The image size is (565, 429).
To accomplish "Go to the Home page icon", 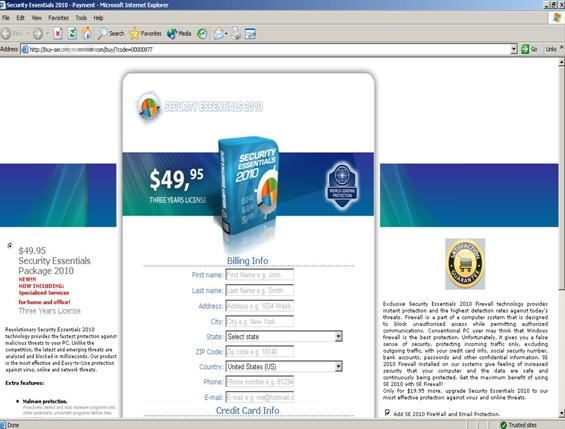I will tap(86, 33).
